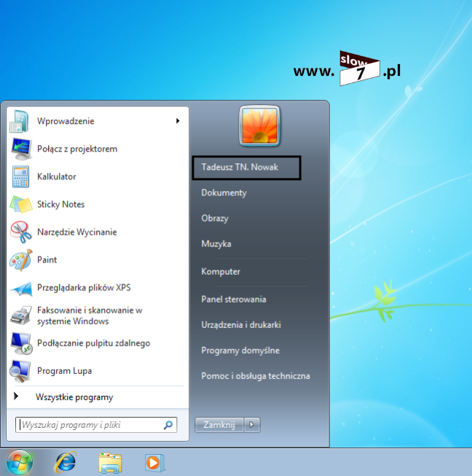Launch Internet Explorer from the taskbar
The image size is (472, 476).
66,461
